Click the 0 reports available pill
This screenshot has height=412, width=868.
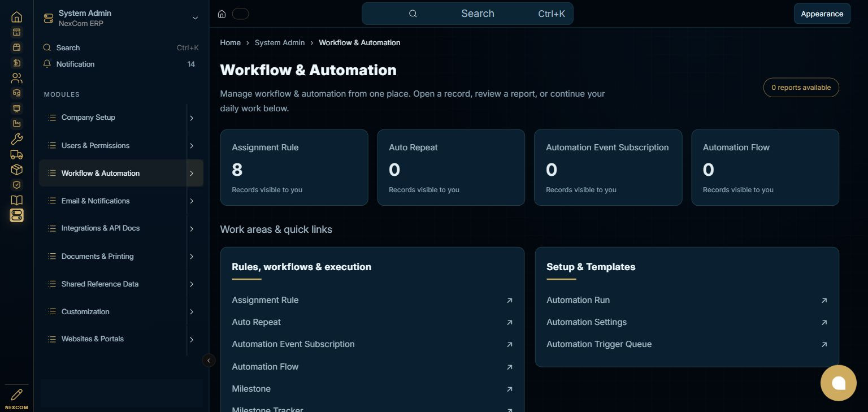click(x=801, y=88)
